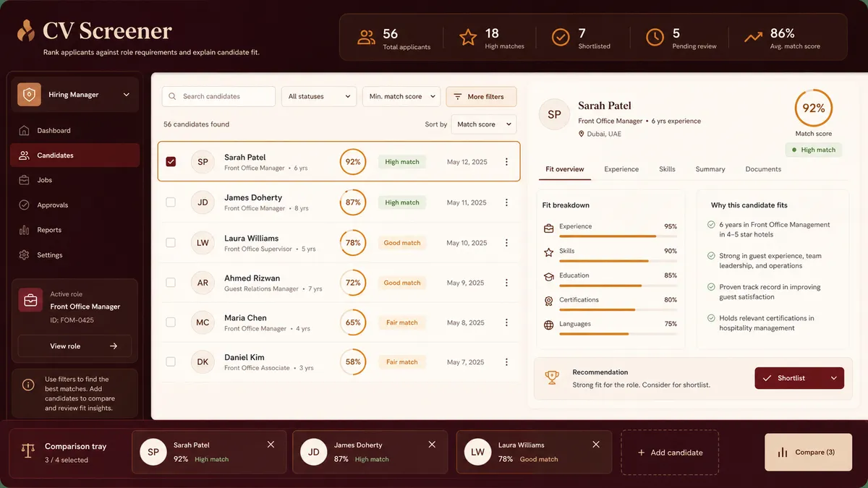Switch to the Fit overview tab
Image resolution: width=868 pixels, height=488 pixels.
[565, 169]
